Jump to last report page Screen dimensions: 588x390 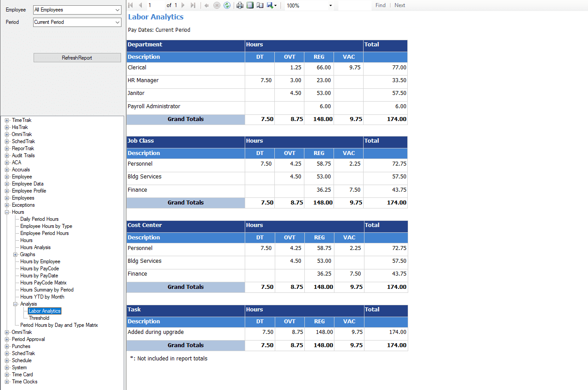click(x=193, y=5)
